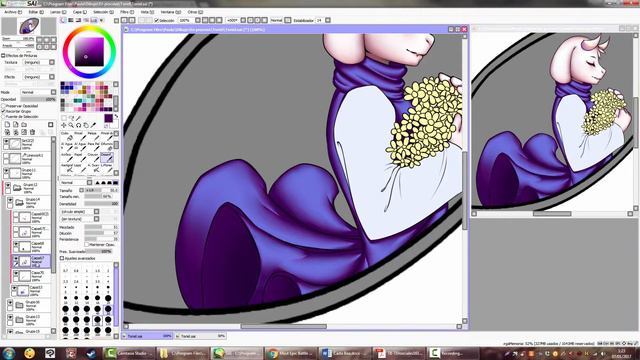Toggle visibility of Capa68 layer
Viewport: 640px width, 360px height.
(x=16, y=244)
